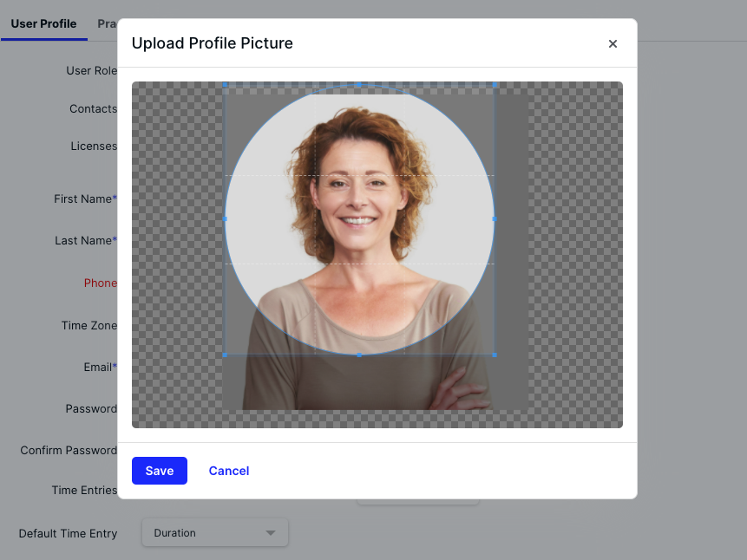Click the arrow on the Duration combo box
747x560 pixels.
[x=271, y=533]
